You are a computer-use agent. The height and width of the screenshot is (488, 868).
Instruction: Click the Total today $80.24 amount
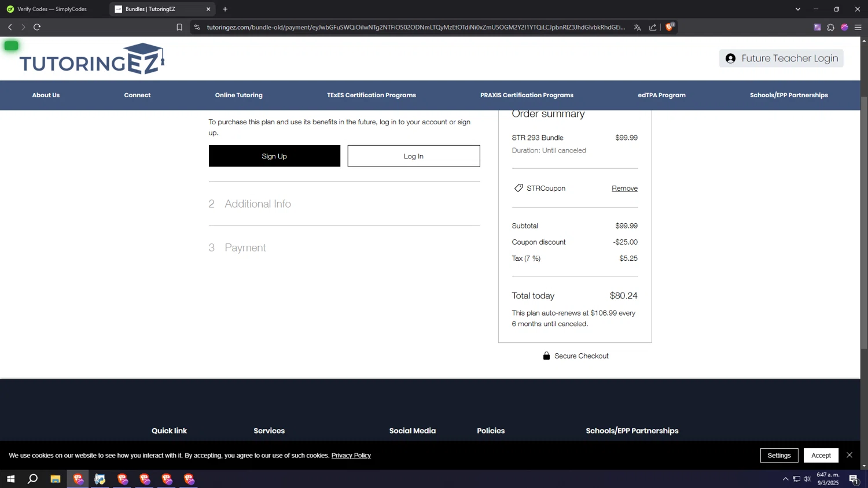tap(623, 295)
